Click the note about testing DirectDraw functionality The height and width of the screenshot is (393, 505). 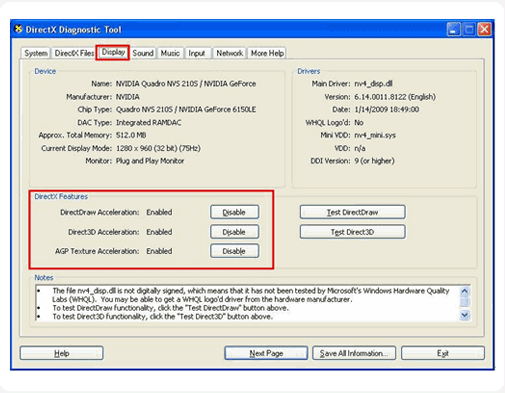pos(170,308)
